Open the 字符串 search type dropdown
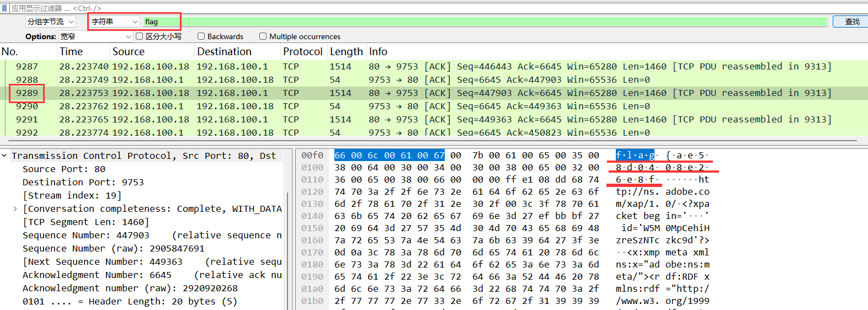 click(114, 22)
